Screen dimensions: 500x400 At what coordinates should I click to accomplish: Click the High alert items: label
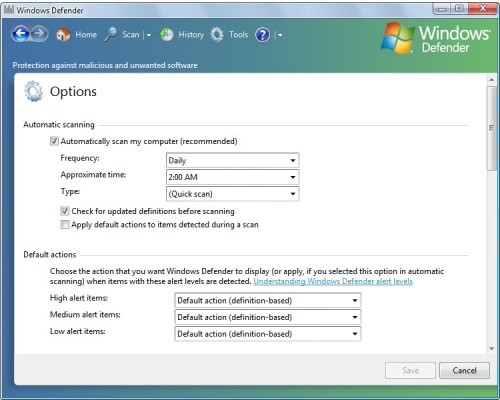pyautogui.click(x=79, y=298)
